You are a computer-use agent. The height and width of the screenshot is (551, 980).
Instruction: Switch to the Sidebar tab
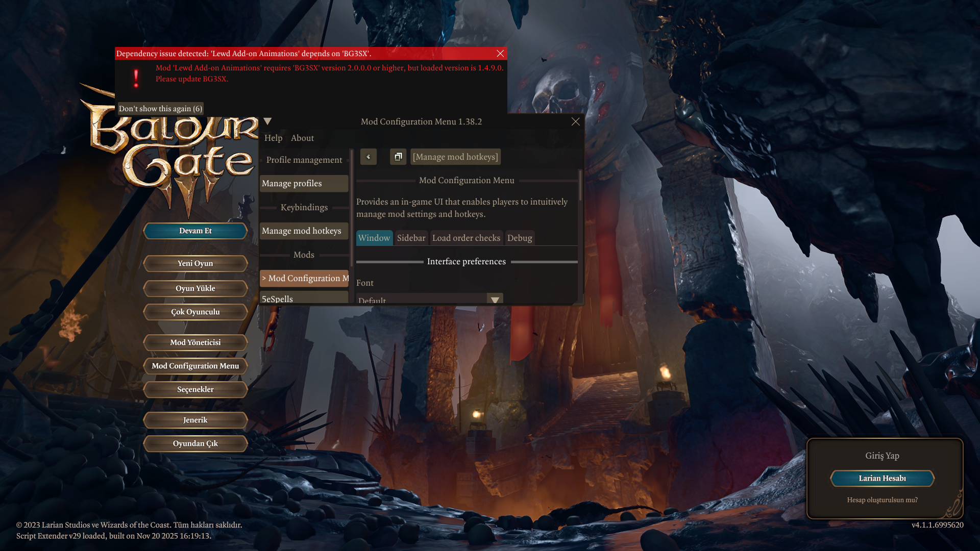[411, 238]
